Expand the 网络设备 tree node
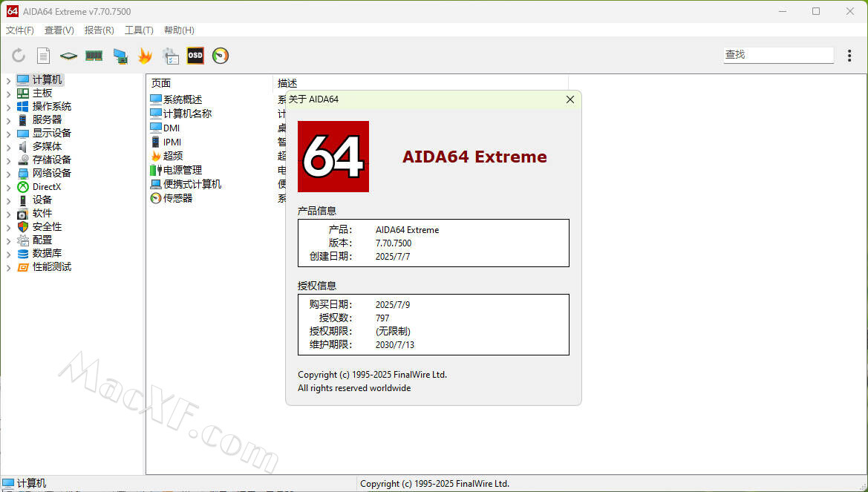The height and width of the screenshot is (492, 868). [8, 173]
